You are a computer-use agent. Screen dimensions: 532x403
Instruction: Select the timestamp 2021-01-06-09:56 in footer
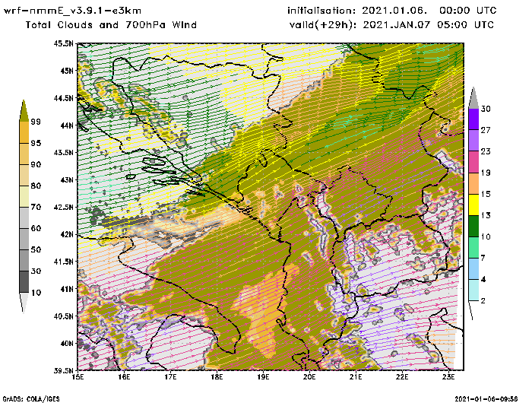pyautogui.click(x=486, y=399)
